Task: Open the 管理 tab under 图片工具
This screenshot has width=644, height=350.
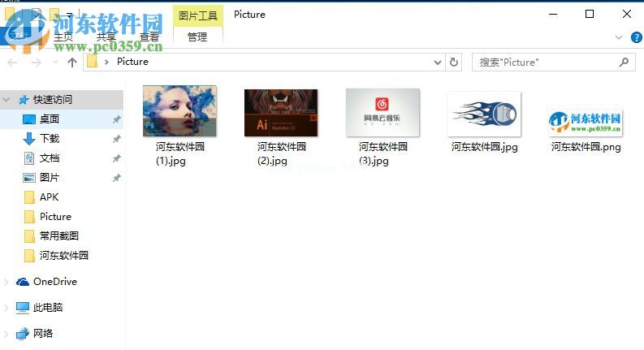Action: pos(197,37)
